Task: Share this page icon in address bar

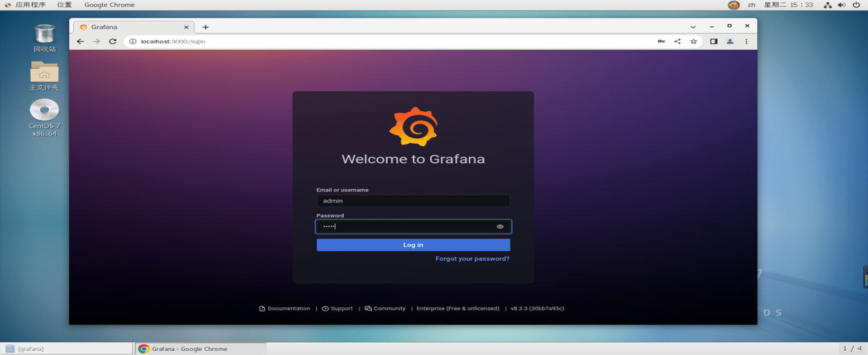Action: coord(677,41)
